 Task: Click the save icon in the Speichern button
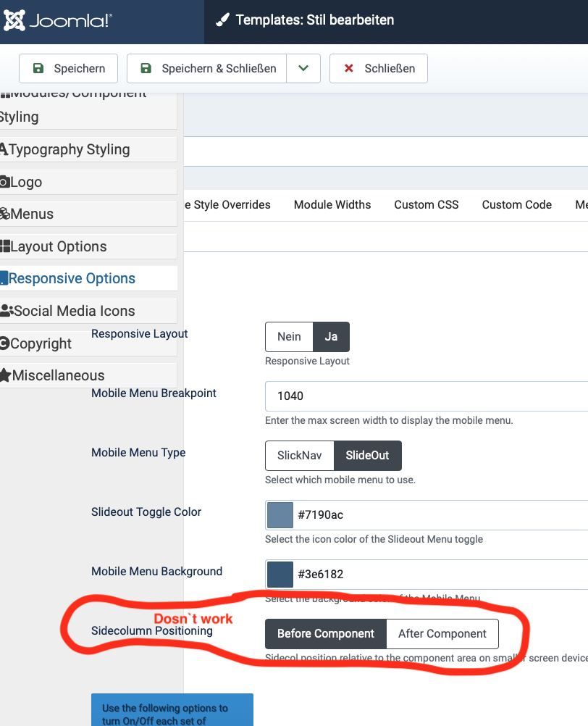(38, 69)
